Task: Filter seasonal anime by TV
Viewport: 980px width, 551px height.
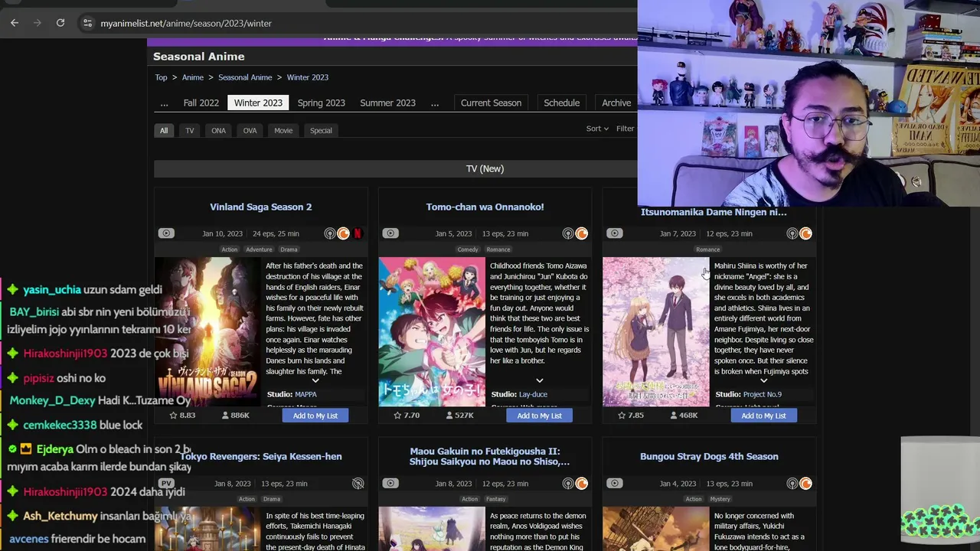Action: [190, 130]
